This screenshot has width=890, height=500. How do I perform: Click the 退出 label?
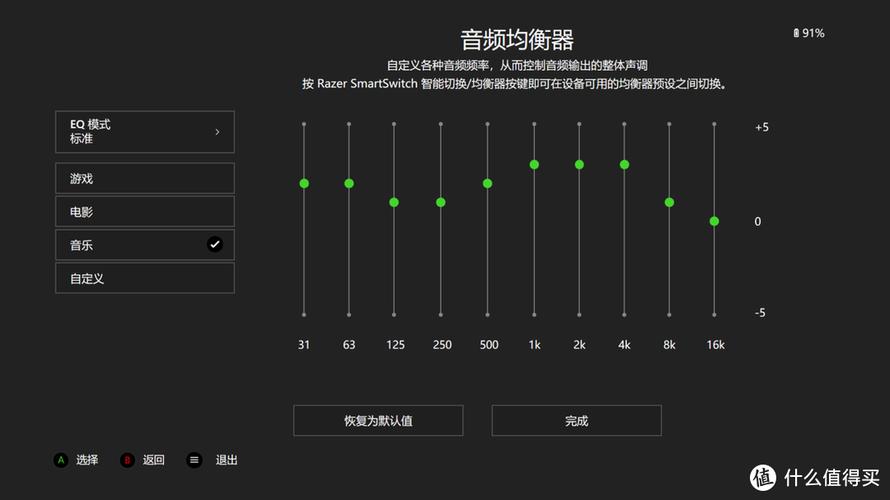click(226, 460)
